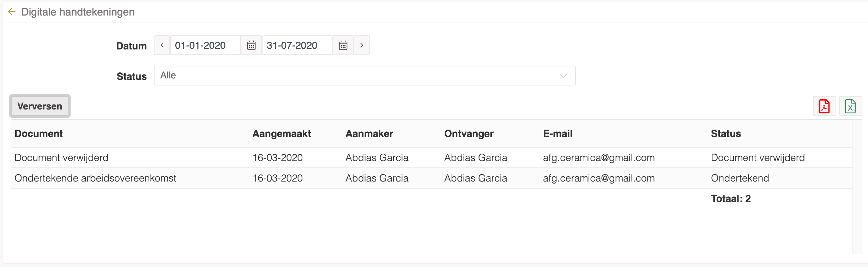Sort by the E-mail column header
868x267 pixels.
pyautogui.click(x=557, y=133)
